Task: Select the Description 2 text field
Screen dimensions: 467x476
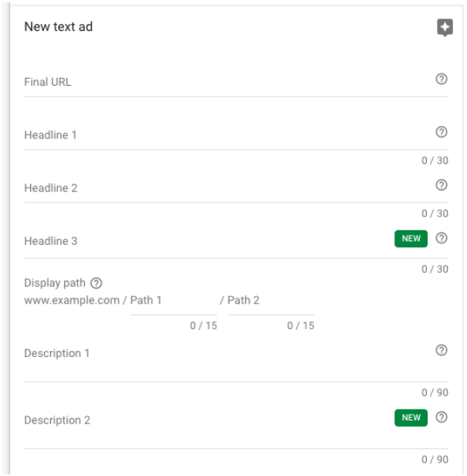Action: [201, 421]
